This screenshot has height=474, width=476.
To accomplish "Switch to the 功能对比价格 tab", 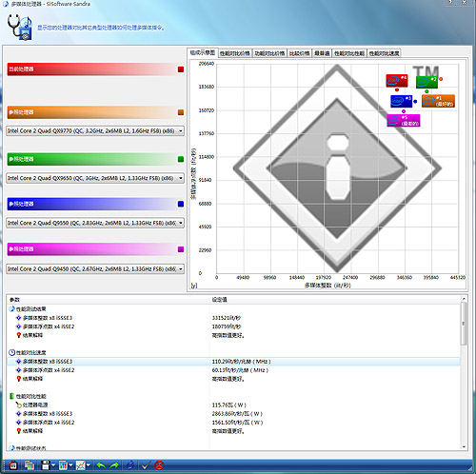I will pyautogui.click(x=269, y=53).
